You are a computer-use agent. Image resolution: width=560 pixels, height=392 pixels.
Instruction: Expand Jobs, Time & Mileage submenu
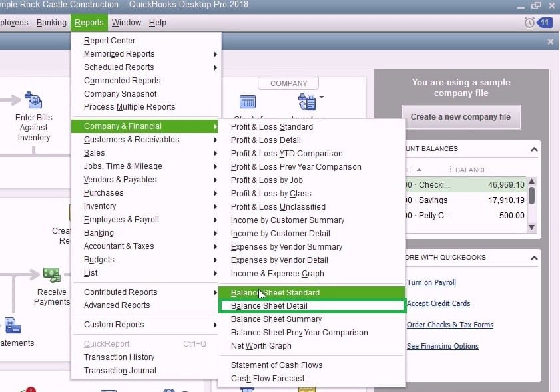(x=215, y=166)
